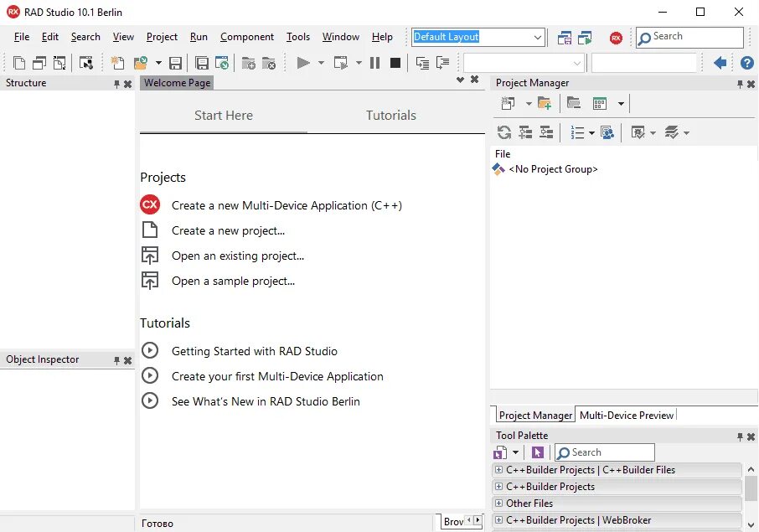Click the Tool Palette Search field

(x=605, y=452)
